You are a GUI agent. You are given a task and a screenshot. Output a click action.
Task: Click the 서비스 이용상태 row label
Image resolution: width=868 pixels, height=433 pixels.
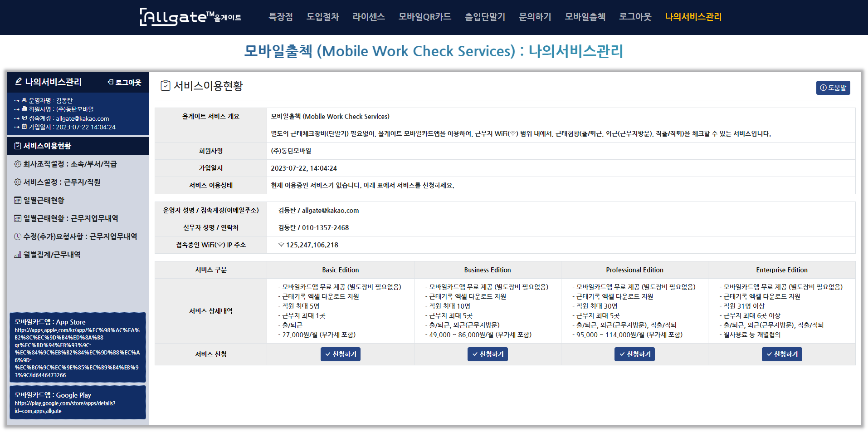click(211, 186)
